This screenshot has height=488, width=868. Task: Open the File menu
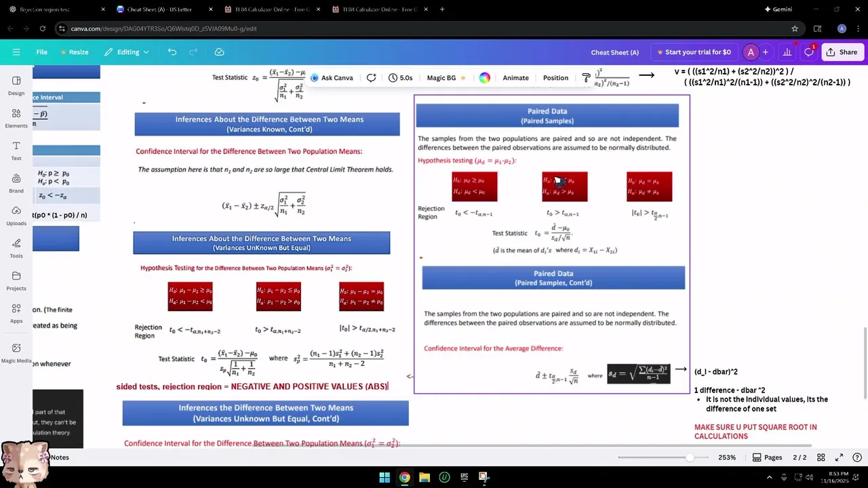[41, 52]
